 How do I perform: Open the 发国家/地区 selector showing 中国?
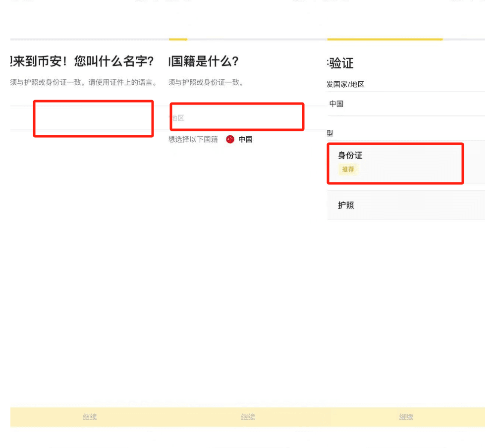tap(406, 104)
